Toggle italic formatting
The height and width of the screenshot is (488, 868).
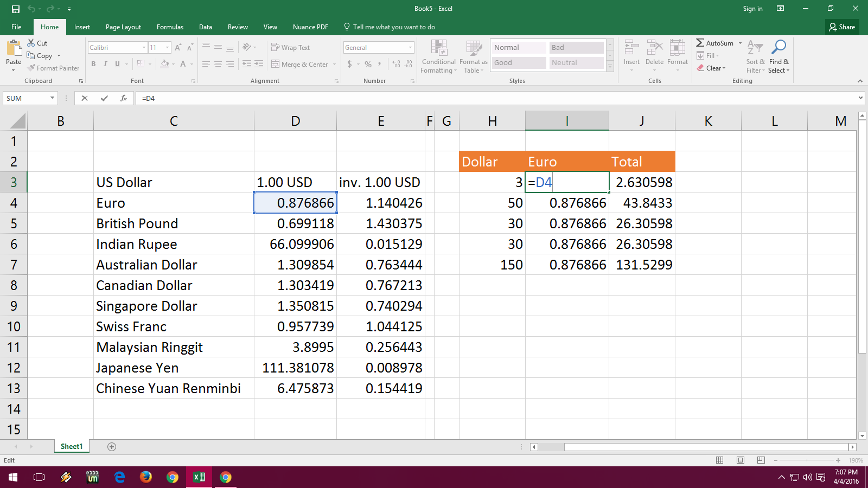[104, 64]
